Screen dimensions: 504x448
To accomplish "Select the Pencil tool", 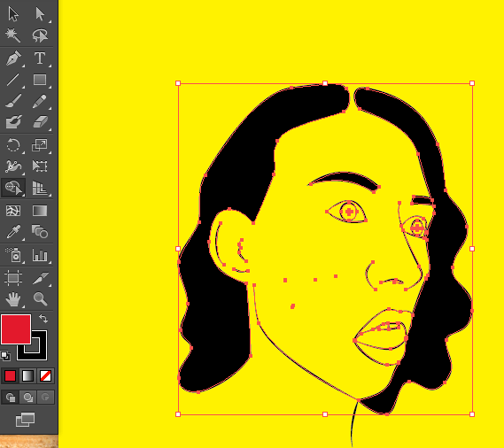I will (40, 101).
